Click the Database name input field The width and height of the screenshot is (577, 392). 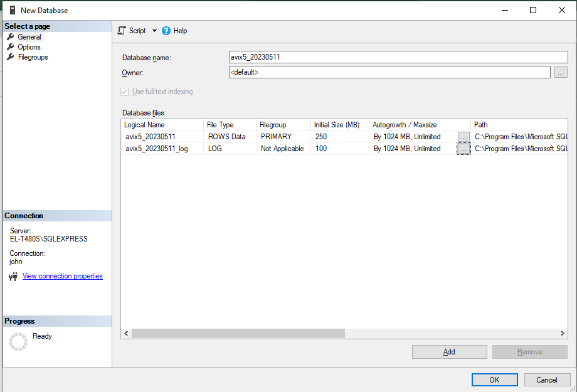(389, 57)
